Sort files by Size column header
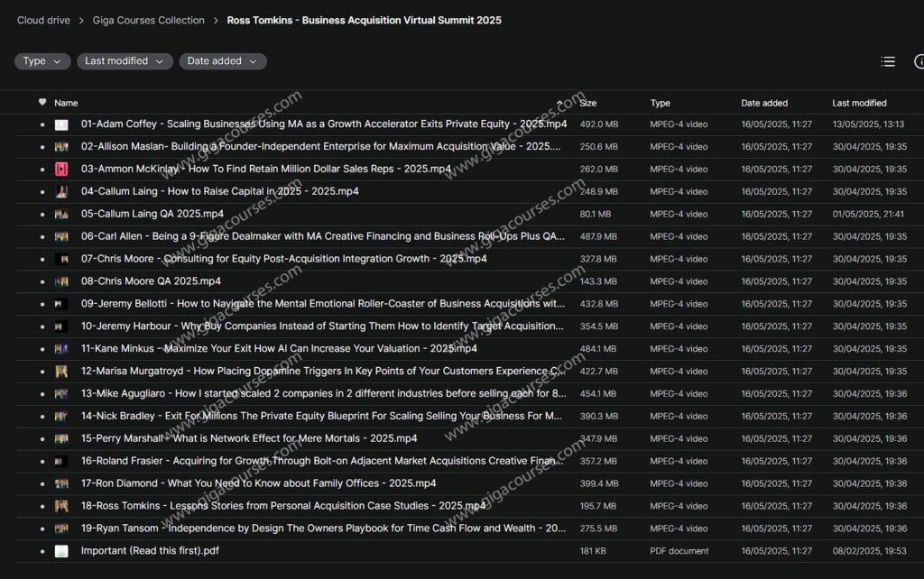924x579 pixels. 588,103
